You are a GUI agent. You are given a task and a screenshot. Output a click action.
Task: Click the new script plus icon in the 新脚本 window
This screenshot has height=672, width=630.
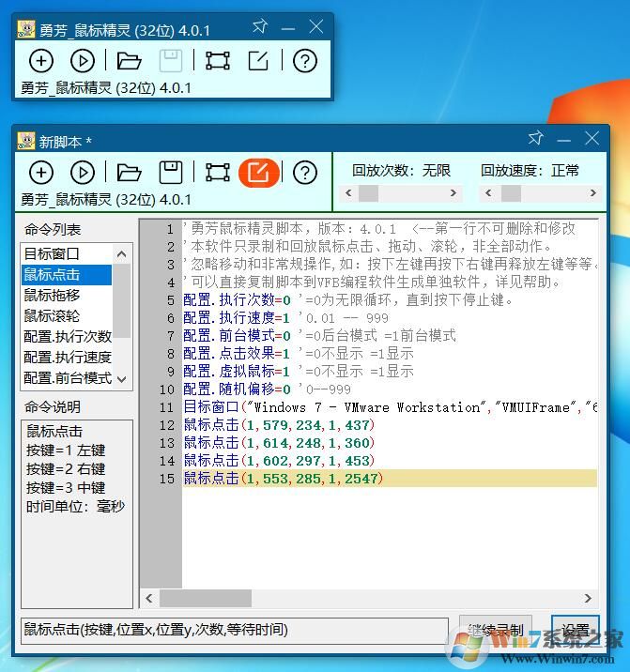coord(41,173)
